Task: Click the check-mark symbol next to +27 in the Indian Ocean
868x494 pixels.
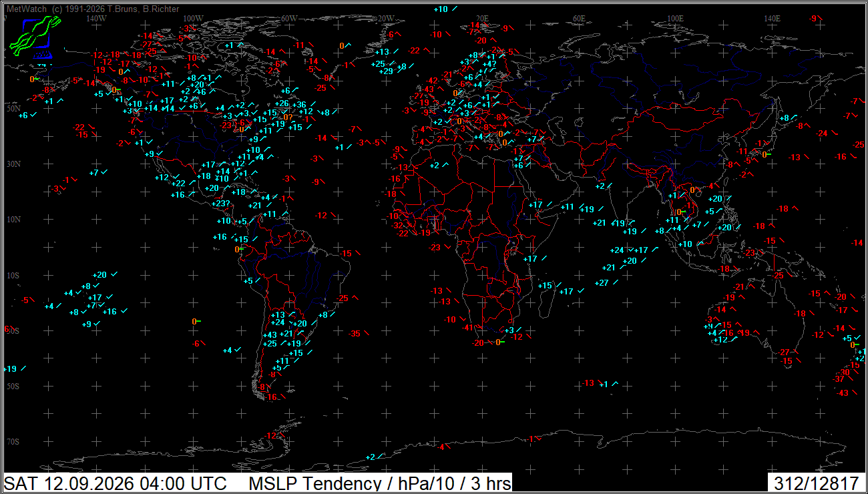Action: (x=616, y=283)
